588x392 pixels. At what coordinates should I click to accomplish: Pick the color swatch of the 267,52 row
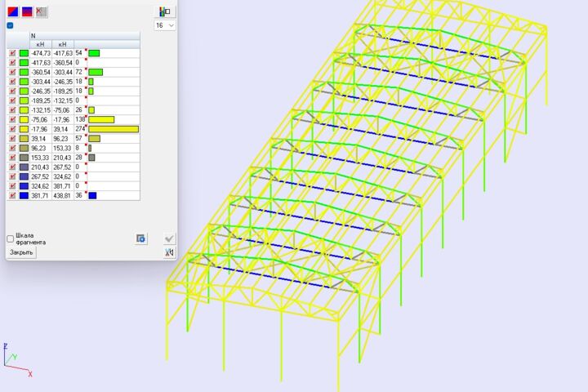tap(24, 176)
